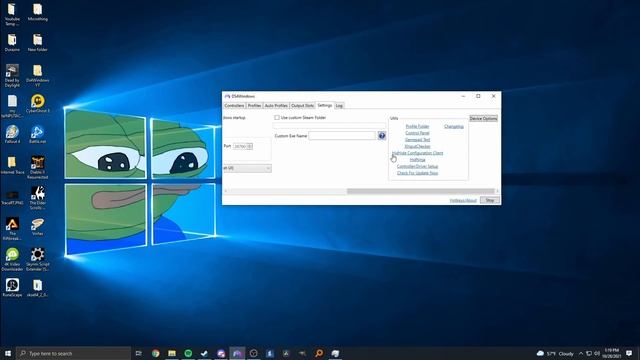640x360 pixels.
Task: Open Steam from the taskbar
Action: pos(204,353)
